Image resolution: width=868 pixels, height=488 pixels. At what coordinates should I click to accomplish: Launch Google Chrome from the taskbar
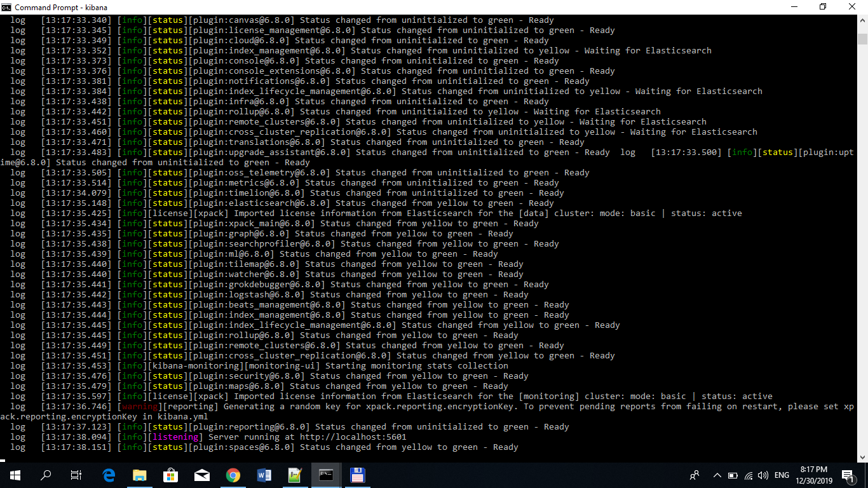233,475
